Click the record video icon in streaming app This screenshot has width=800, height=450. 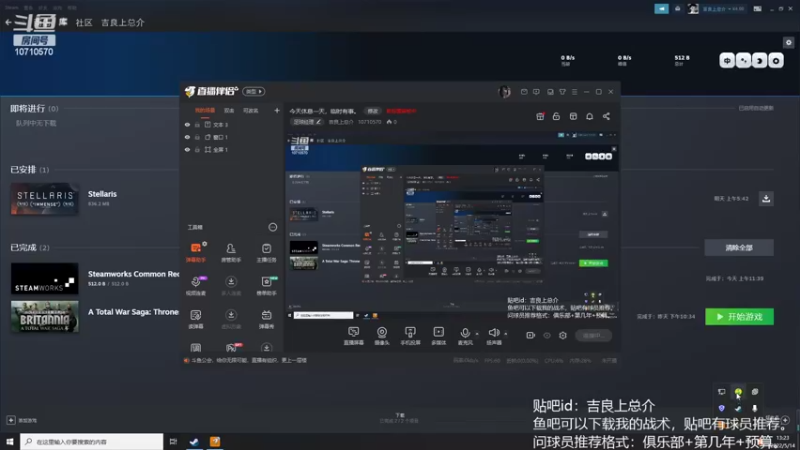click(531, 335)
